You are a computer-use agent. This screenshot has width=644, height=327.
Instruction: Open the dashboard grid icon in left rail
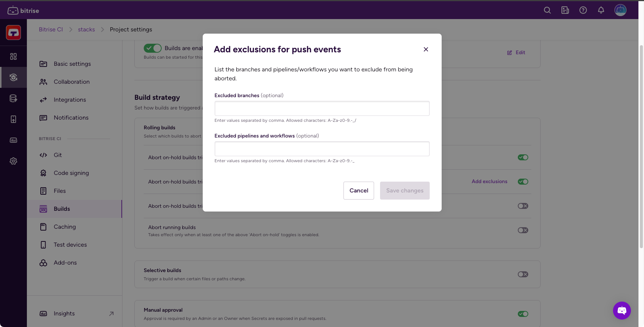pos(13,56)
